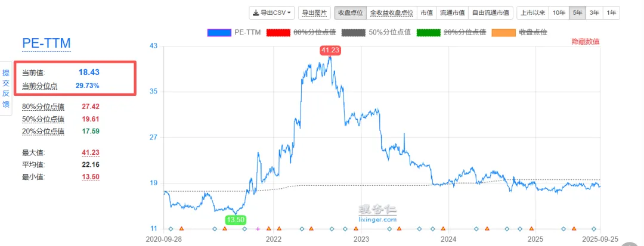Image resolution: width=644 pixels, height=246 pixels.
Task: Click the blue PE-TTM legend color swatch
Action: tap(219, 32)
